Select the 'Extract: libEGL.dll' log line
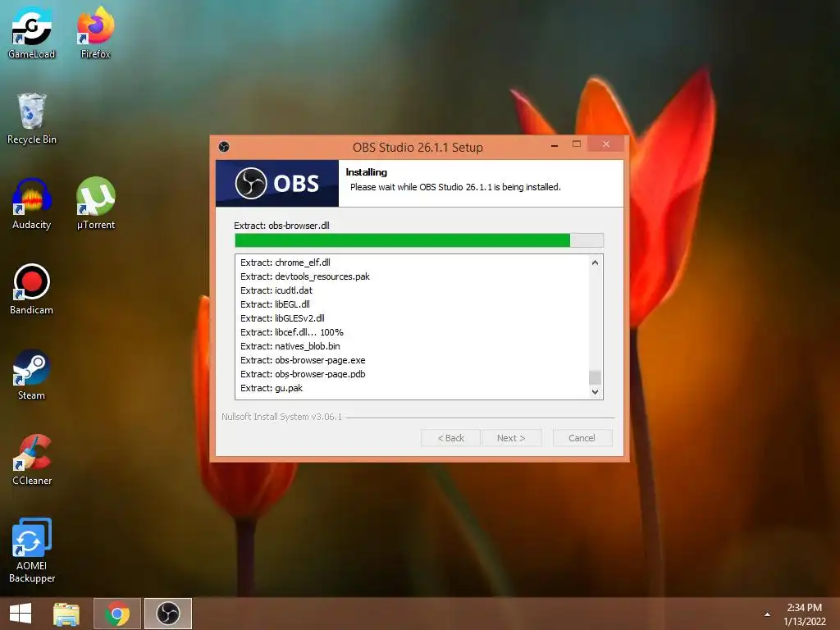 pos(275,304)
